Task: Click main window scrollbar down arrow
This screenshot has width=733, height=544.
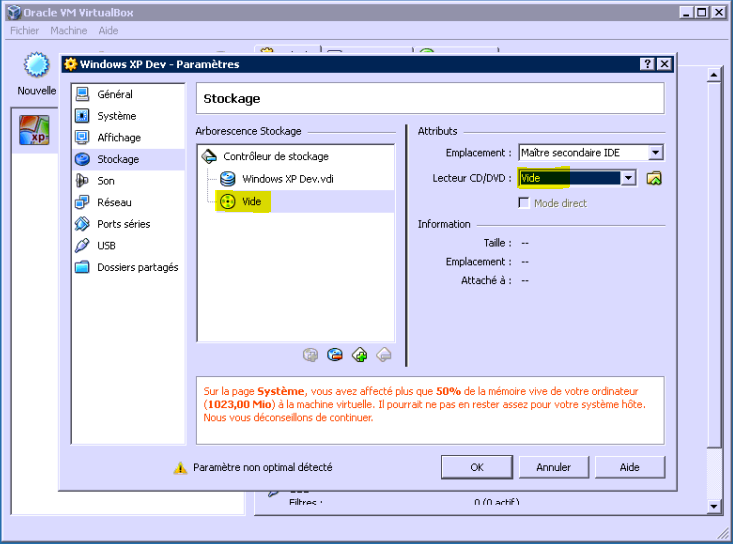Action: coord(714,506)
